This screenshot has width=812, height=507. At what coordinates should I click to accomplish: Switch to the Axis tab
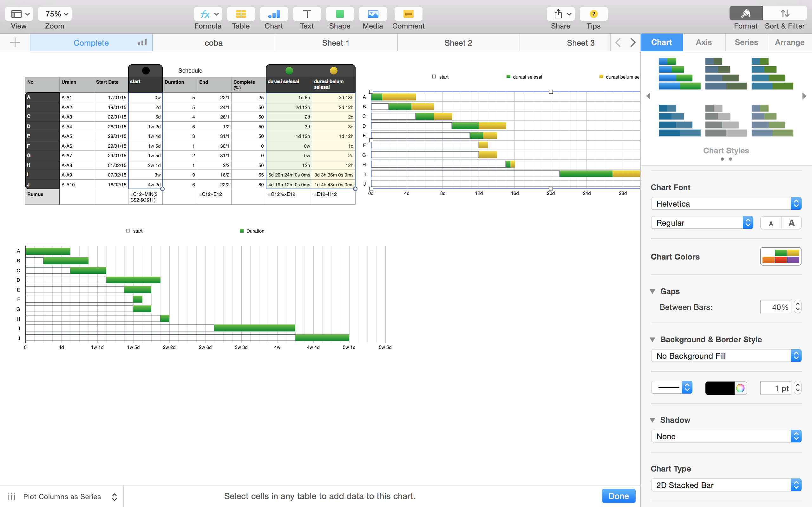tap(704, 42)
